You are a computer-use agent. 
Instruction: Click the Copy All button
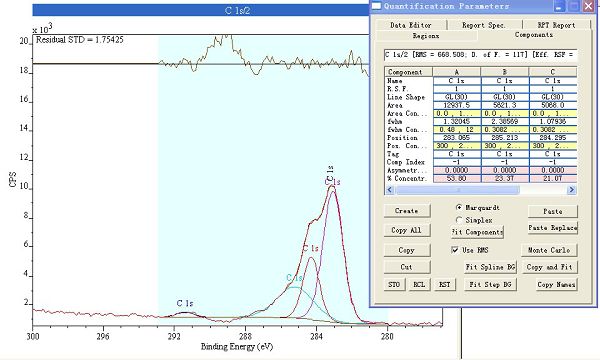(x=407, y=230)
